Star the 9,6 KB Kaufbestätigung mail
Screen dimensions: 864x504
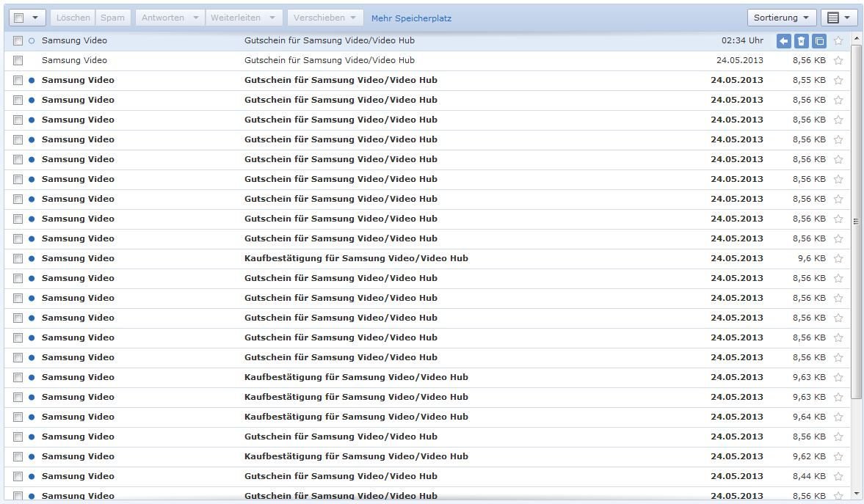tap(838, 259)
